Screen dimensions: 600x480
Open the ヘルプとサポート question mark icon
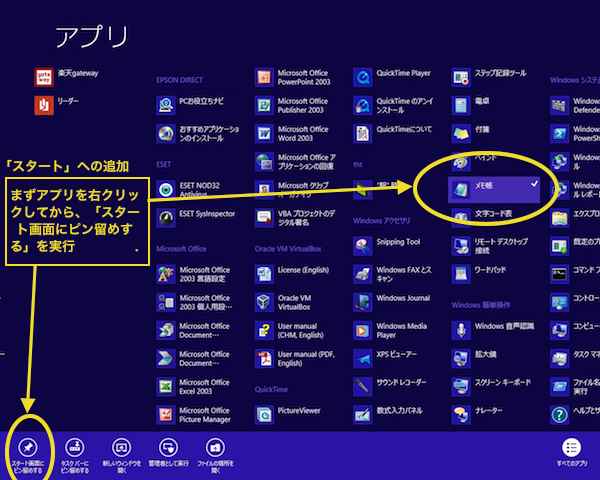(x=559, y=415)
